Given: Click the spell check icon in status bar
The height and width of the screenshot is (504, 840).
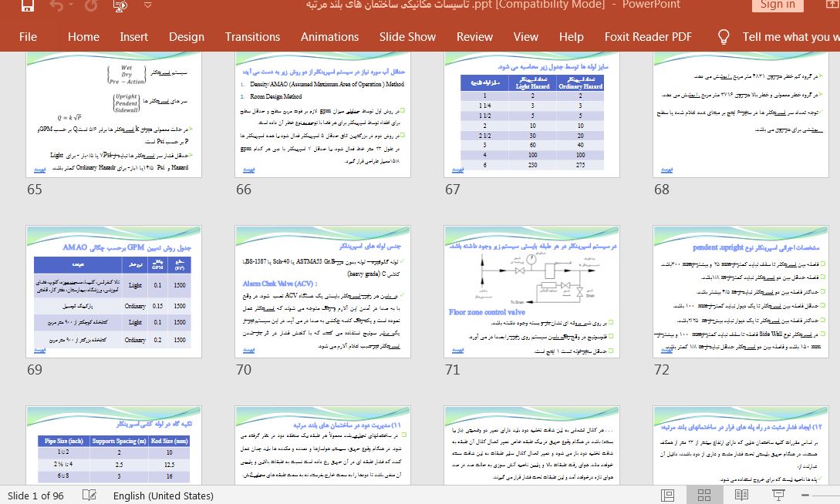Looking at the screenshot, I should point(89,496).
